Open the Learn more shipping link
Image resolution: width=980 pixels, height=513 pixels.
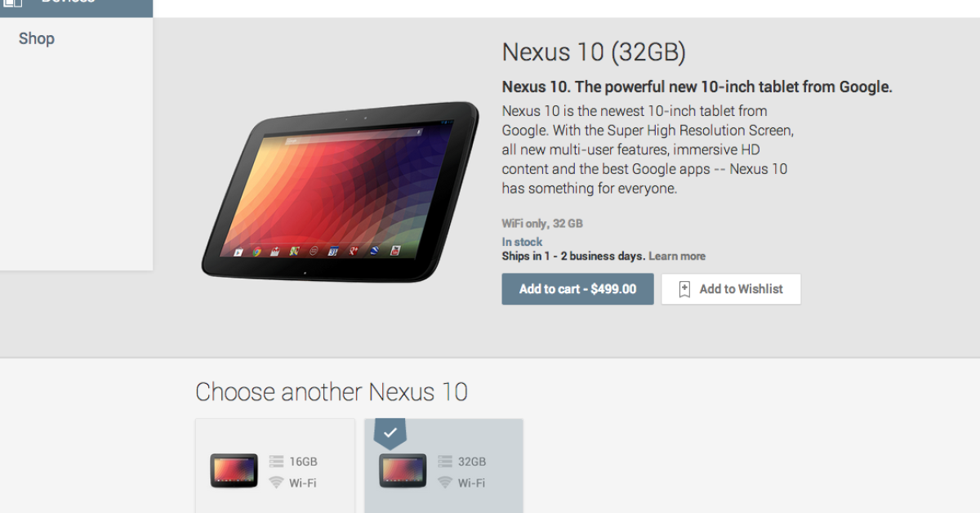[677, 256]
